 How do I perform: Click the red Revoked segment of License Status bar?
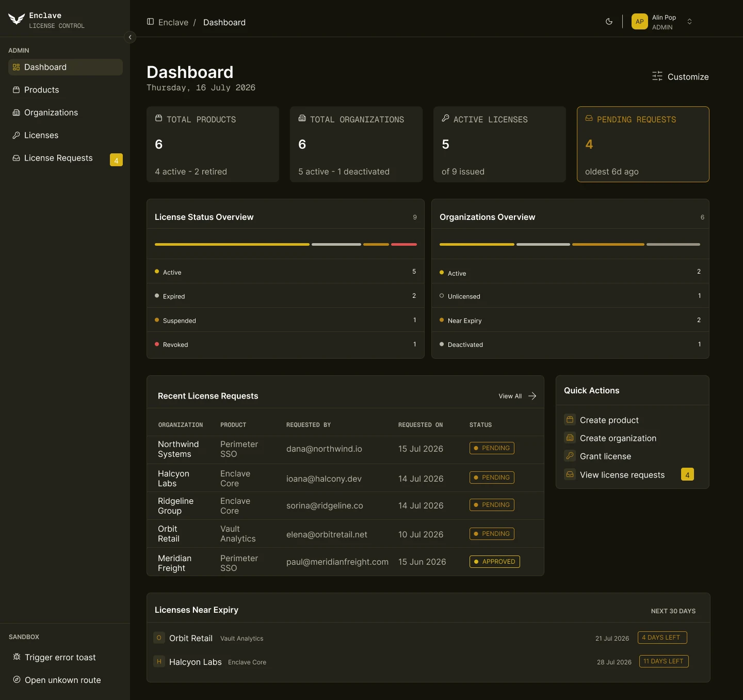[x=404, y=244]
